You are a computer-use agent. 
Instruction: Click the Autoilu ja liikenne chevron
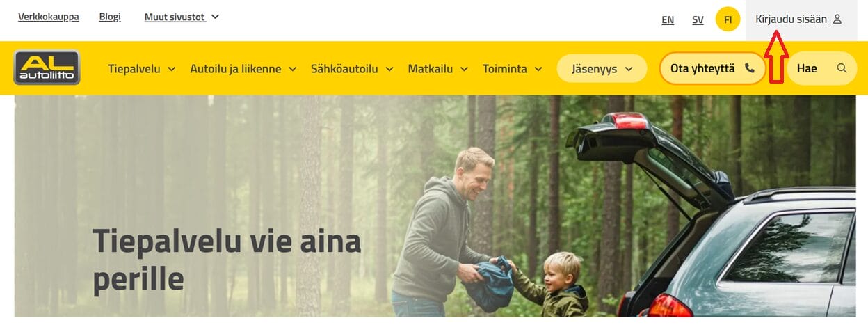293,69
